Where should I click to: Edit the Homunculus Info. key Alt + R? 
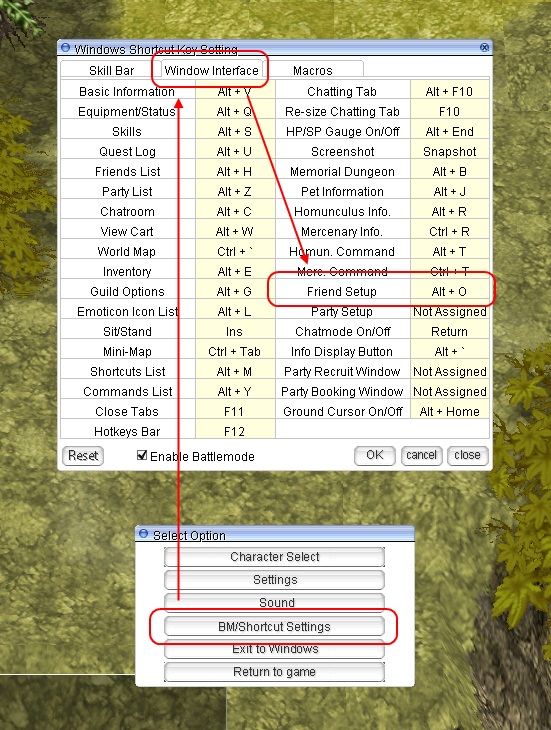(450, 211)
